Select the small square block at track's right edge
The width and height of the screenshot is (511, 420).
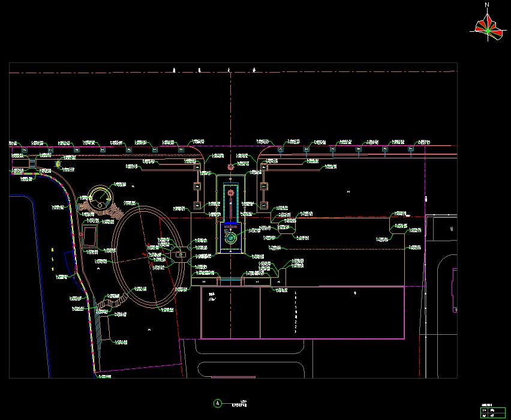click(x=180, y=255)
